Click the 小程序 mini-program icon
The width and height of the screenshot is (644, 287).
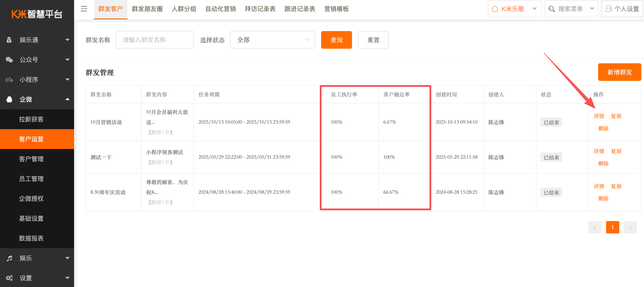coord(9,80)
